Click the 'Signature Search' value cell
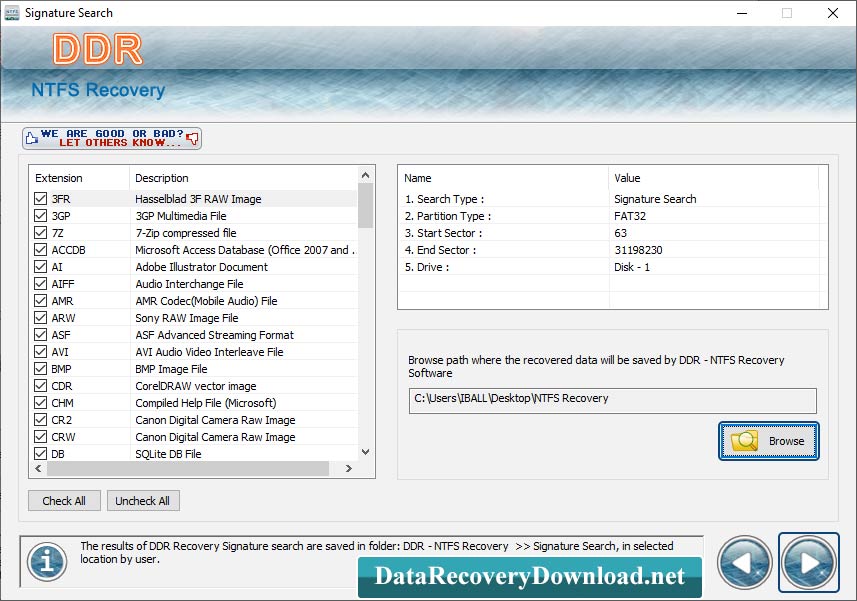Image resolution: width=857 pixels, height=601 pixels. click(x=655, y=199)
